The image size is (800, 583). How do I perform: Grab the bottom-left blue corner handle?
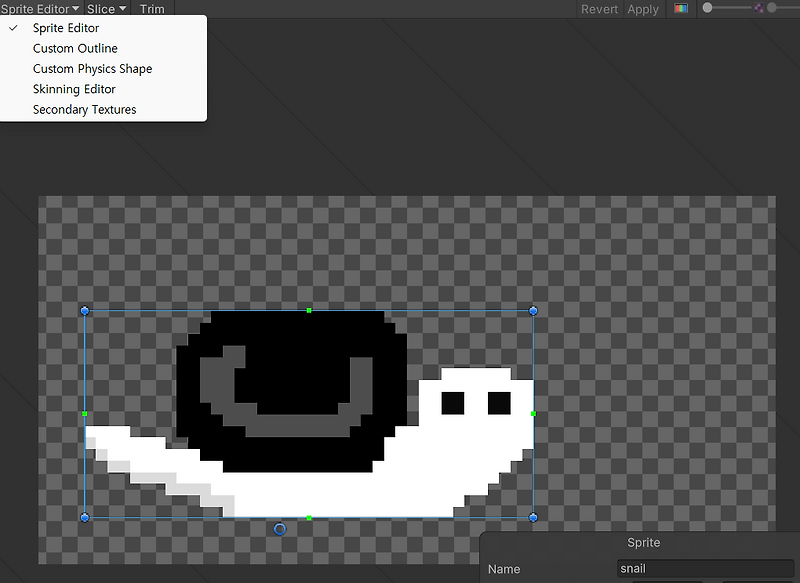tap(85, 518)
